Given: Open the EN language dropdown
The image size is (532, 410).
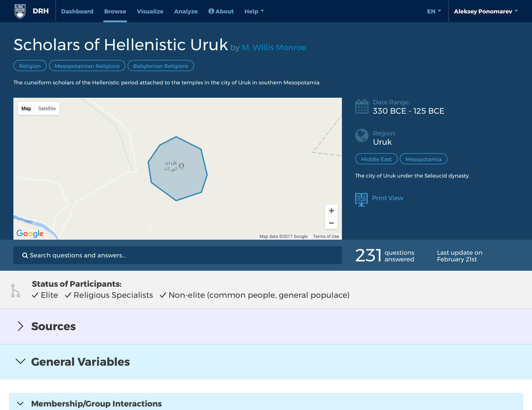Looking at the screenshot, I should [434, 11].
